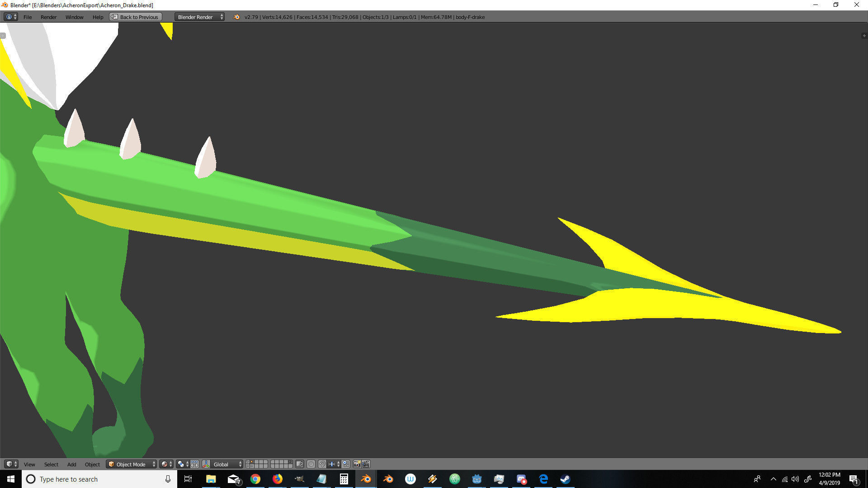Click the Back to Previous button

tap(136, 17)
